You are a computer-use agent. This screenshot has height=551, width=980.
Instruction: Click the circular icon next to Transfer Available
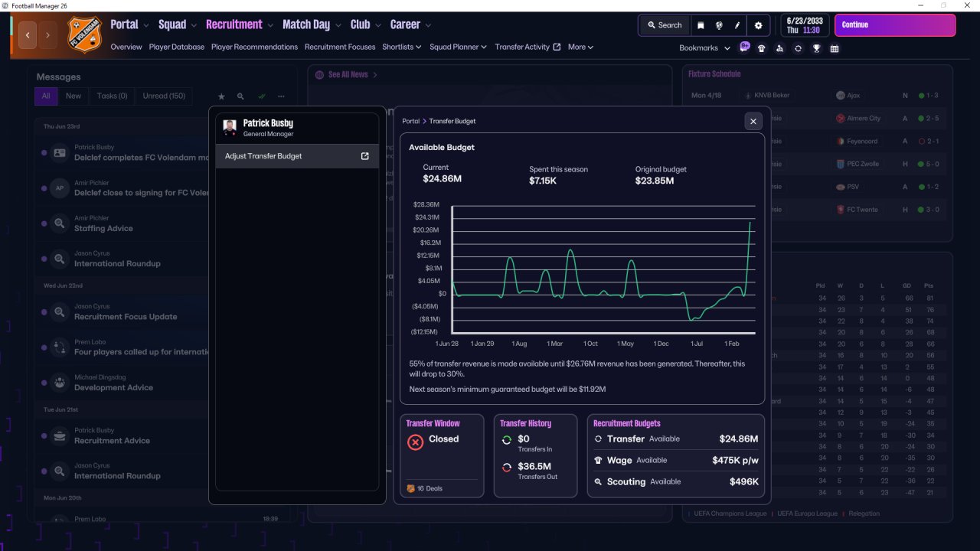tap(599, 439)
